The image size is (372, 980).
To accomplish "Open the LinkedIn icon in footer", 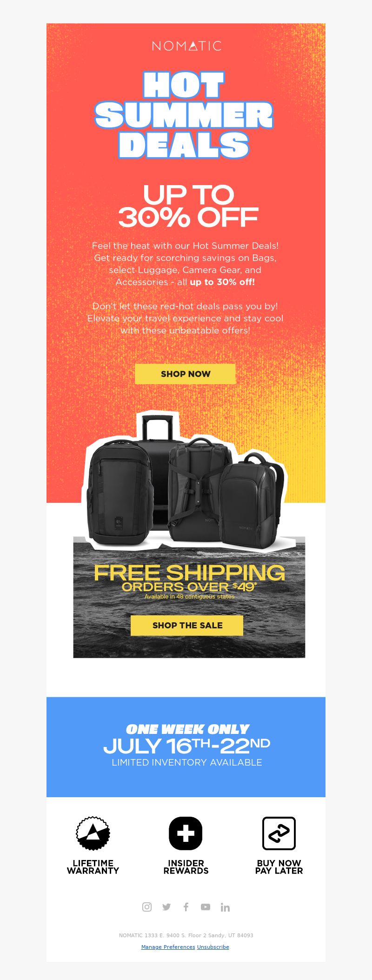I will point(225,907).
